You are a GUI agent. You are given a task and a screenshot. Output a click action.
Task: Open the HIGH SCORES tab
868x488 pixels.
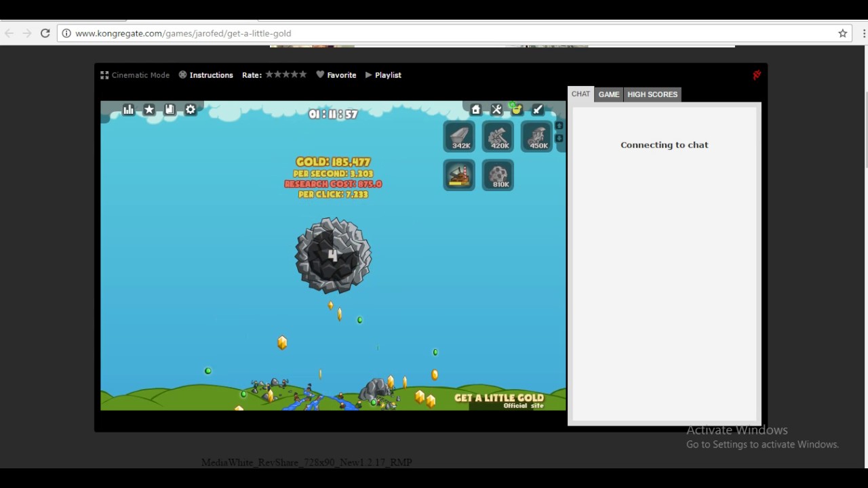click(x=652, y=95)
